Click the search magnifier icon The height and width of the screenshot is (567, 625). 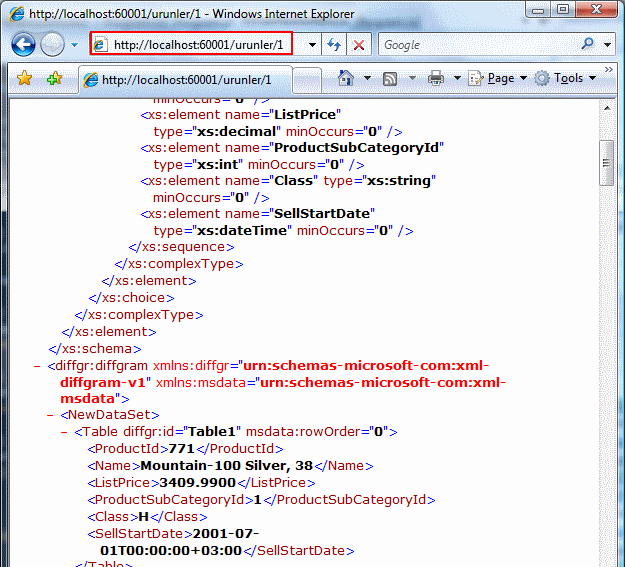(x=588, y=45)
